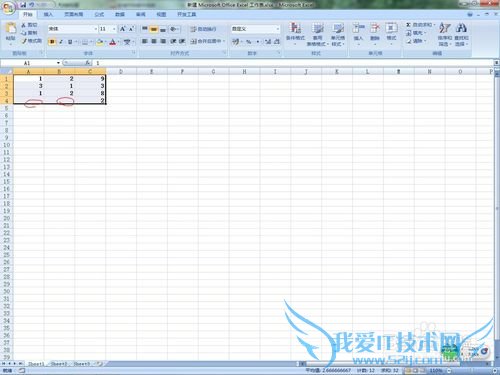Switch to the View ribbon tab
The height and width of the screenshot is (375, 500).
coord(161,14)
